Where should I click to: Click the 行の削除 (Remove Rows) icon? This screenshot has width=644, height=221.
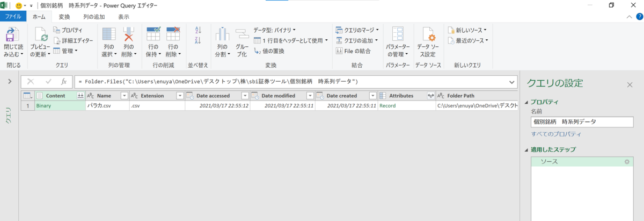[x=173, y=35]
